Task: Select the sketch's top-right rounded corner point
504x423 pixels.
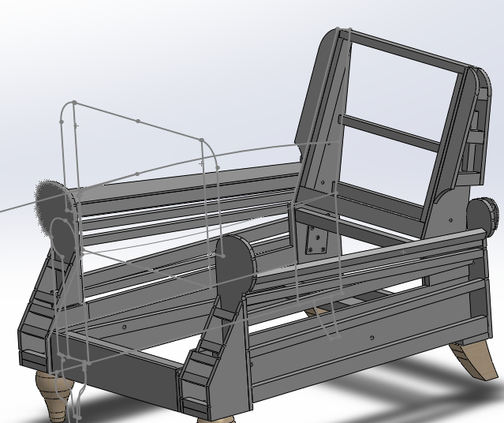Action: [202, 140]
